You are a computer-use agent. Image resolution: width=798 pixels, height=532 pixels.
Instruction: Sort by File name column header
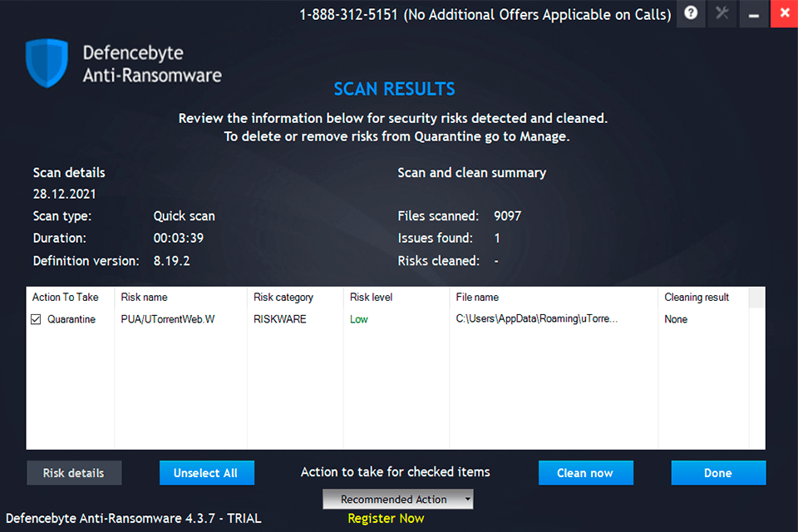pos(554,298)
